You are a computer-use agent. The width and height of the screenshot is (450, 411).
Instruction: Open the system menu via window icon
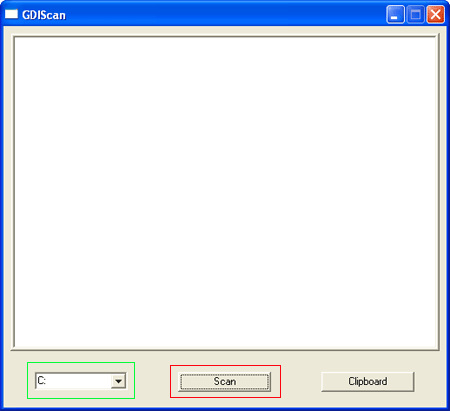(x=11, y=14)
